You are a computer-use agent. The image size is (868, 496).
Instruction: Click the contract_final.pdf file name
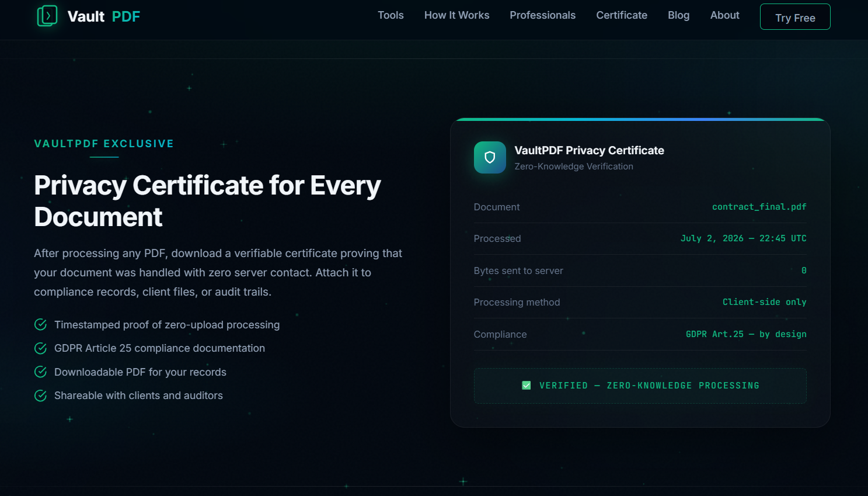point(759,207)
